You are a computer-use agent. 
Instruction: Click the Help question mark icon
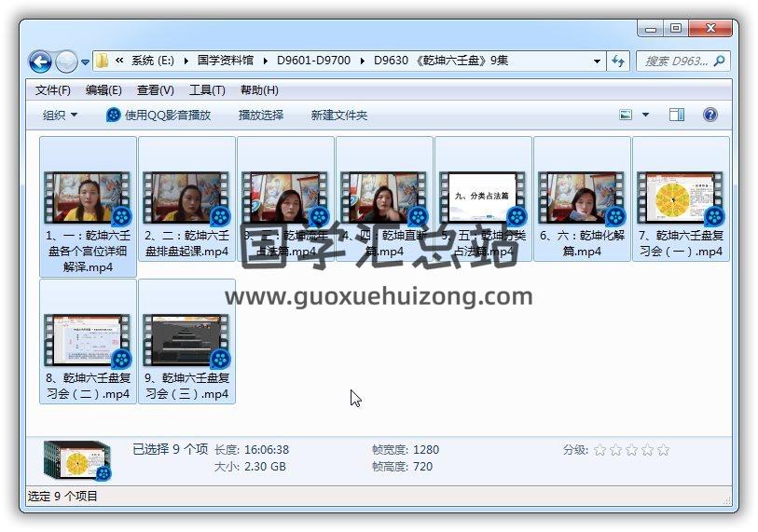pos(710,115)
